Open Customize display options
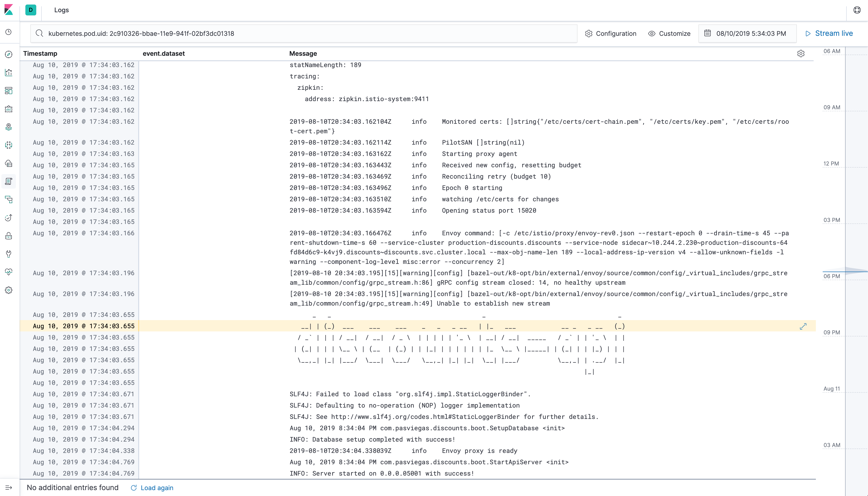The height and width of the screenshot is (496, 868). tap(669, 33)
